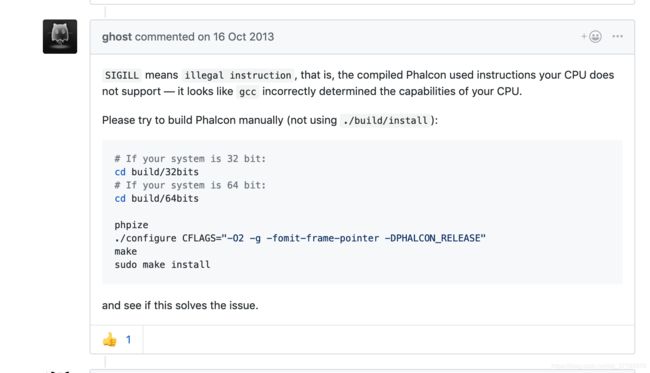Click the thumbs-up reaction emoji

(x=109, y=340)
